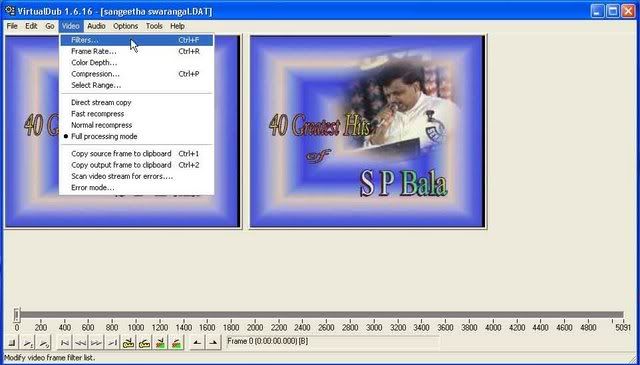
Task: Jump to the end of video
Action: click(x=112, y=343)
